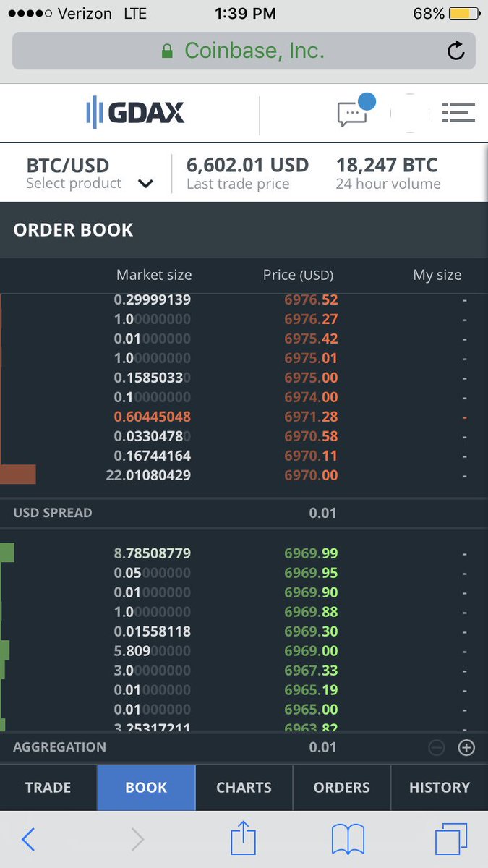Reload the page with the refresh icon

coord(455,51)
